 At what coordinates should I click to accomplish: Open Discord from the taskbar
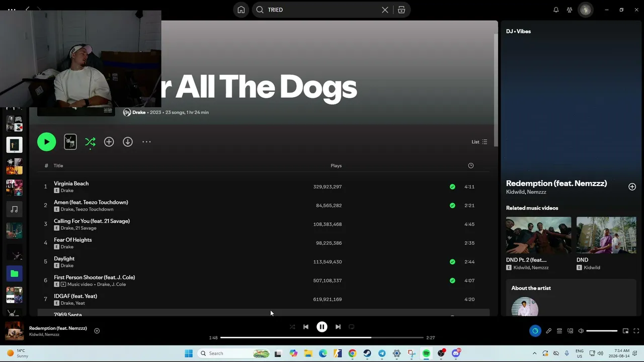coord(456,353)
